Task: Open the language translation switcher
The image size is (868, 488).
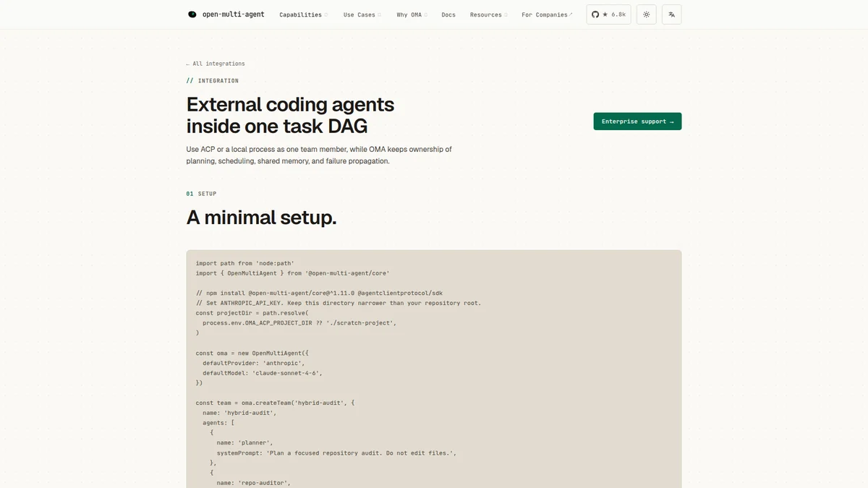Action: (671, 14)
